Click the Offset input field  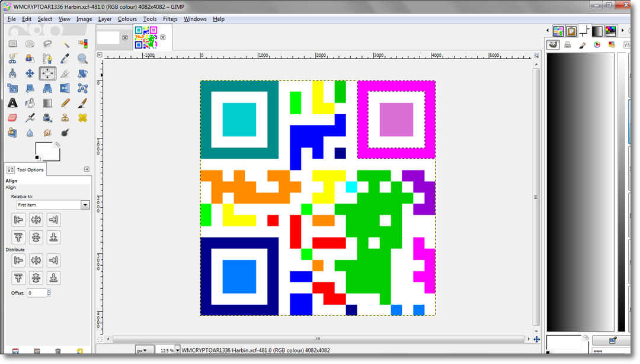37,292
